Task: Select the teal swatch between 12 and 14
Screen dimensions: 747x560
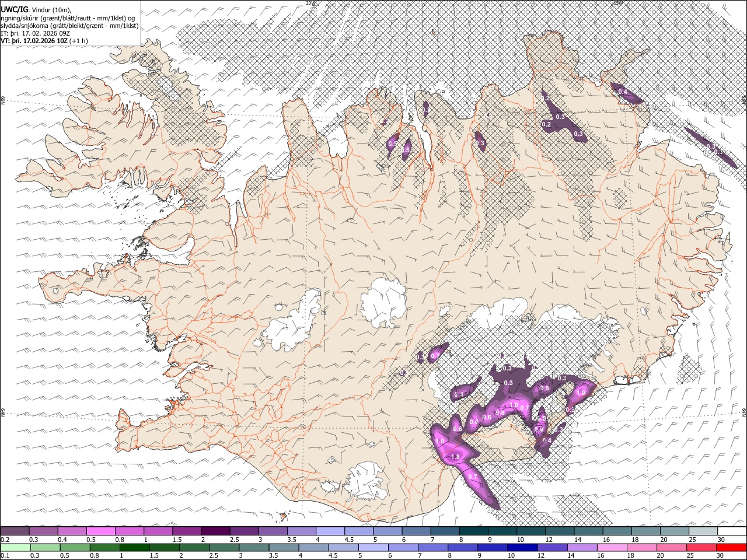Action: tap(560, 531)
